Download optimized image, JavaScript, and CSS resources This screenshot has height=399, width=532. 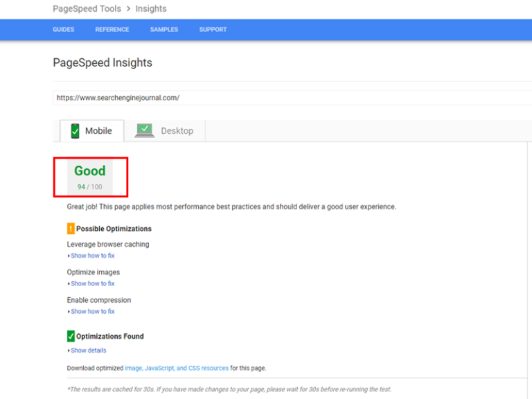[x=177, y=368]
